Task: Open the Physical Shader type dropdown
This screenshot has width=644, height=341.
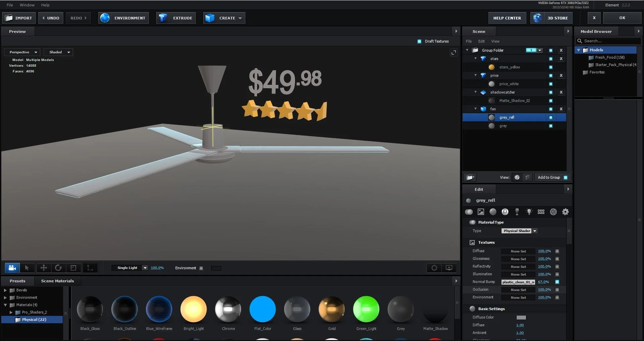Action: [520, 231]
